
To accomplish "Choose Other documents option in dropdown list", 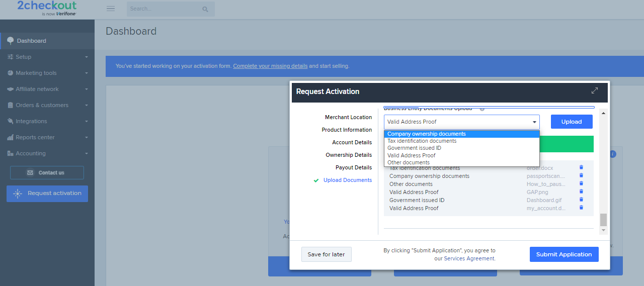I will 461,162.
